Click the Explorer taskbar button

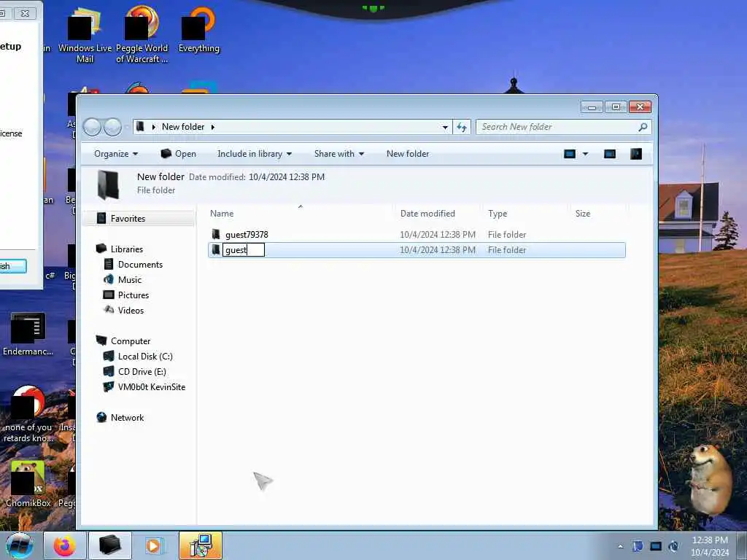point(109,545)
